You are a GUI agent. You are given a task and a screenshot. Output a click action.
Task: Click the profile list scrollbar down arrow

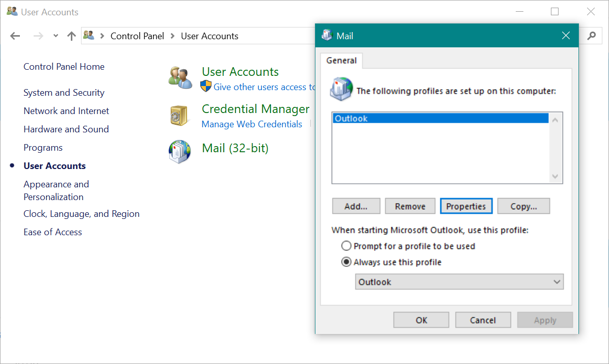click(555, 177)
